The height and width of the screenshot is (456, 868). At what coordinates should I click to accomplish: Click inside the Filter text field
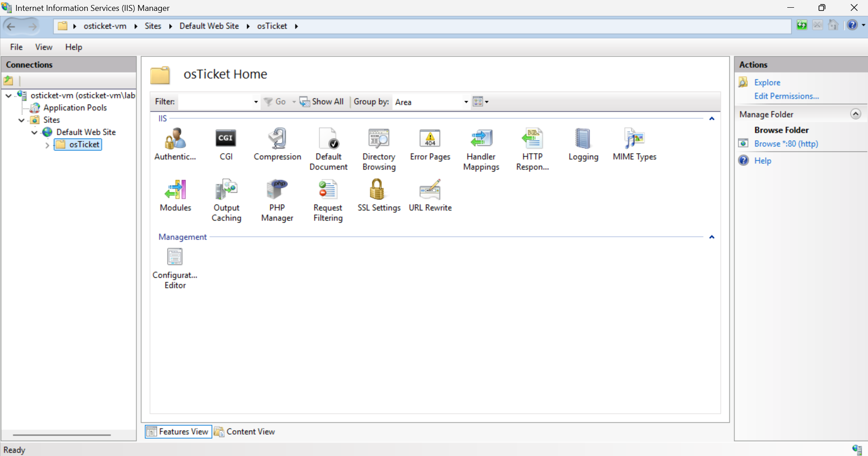(215, 102)
